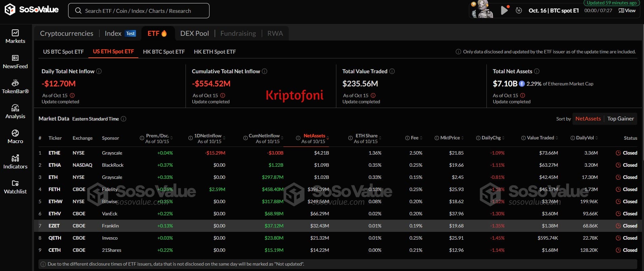Switch to DEX Pool tab
This screenshot has width=644, height=271.
click(195, 33)
